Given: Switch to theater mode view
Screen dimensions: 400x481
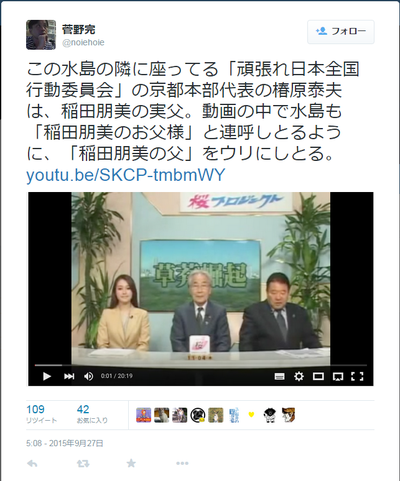Looking at the screenshot, I should (x=318, y=376).
